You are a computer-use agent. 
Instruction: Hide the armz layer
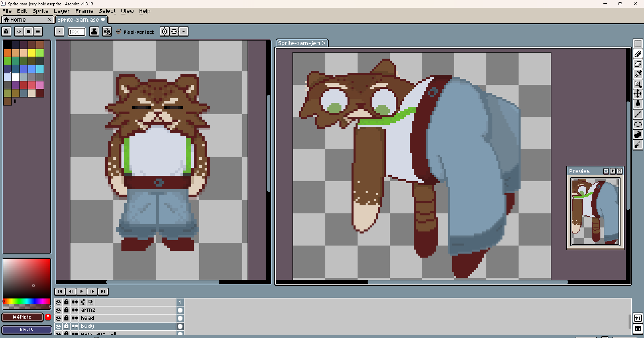(58, 310)
